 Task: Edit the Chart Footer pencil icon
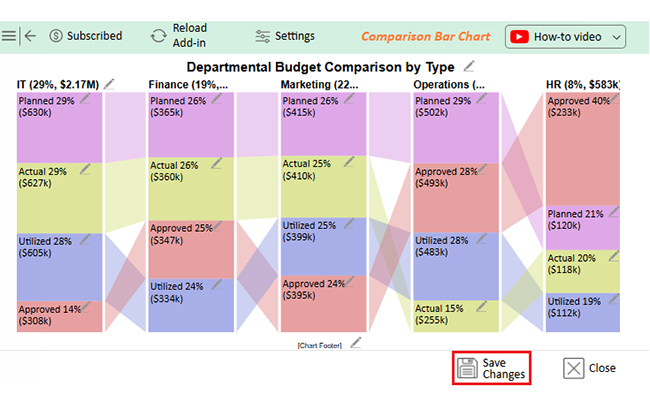point(356,343)
